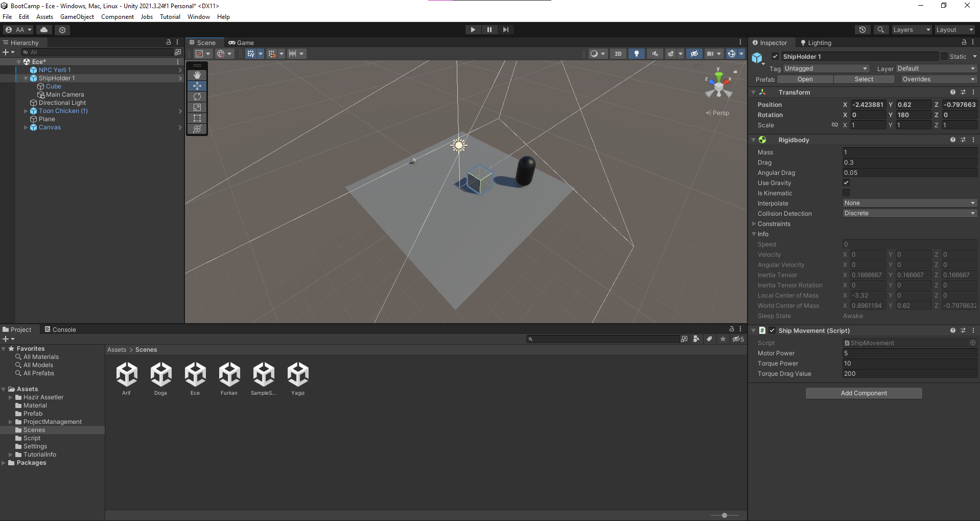The height and width of the screenshot is (521, 980).
Task: Toggle scene audio mute
Action: 655,54
